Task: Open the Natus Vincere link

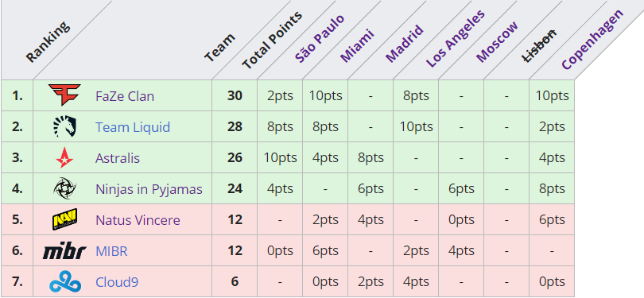Action: [138, 220]
